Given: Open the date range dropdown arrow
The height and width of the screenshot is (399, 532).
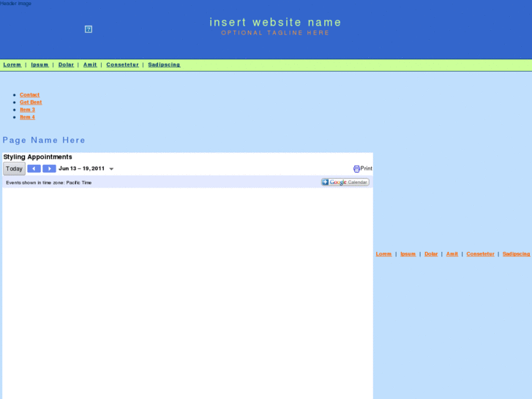Looking at the screenshot, I should coord(111,169).
